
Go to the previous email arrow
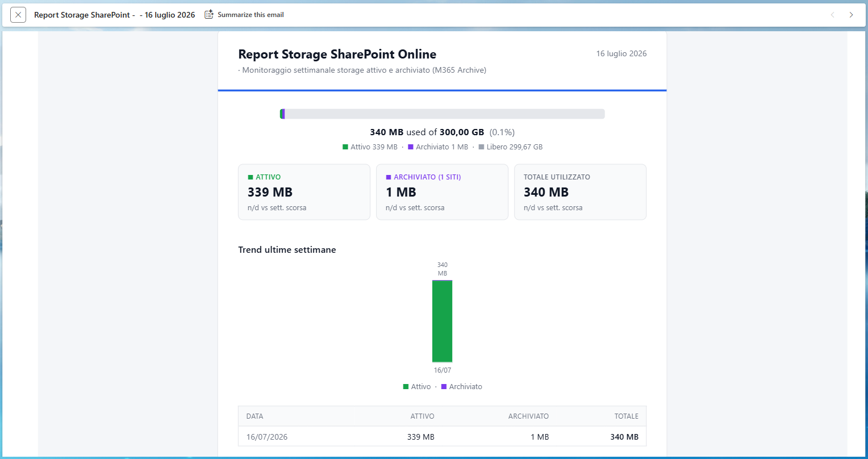(x=833, y=15)
